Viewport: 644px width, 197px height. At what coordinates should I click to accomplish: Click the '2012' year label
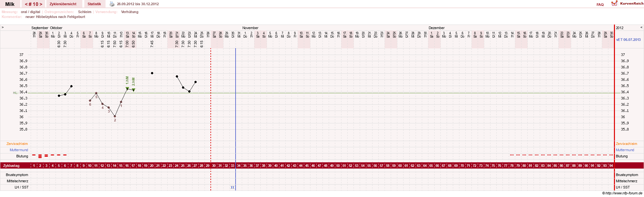coord(619,28)
